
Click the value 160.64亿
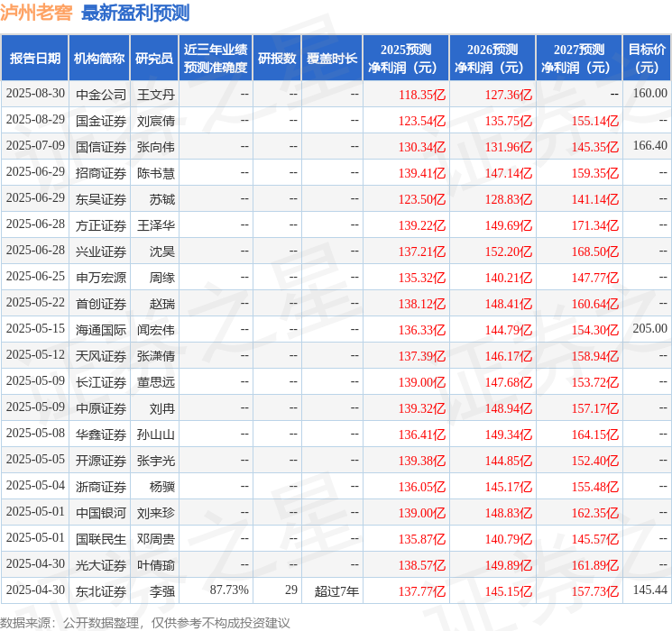coord(594,304)
